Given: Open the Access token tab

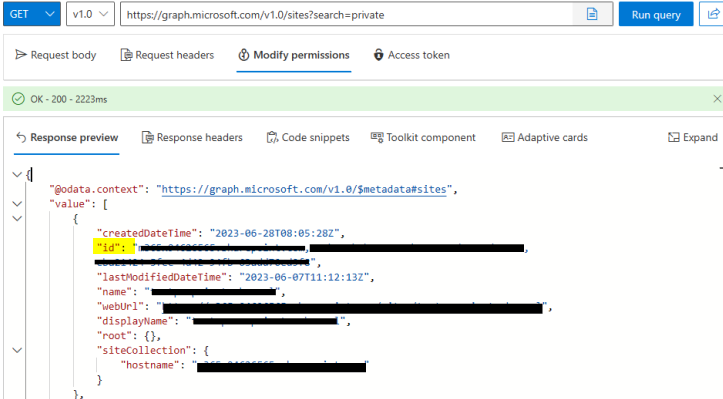Looking at the screenshot, I should (x=412, y=55).
